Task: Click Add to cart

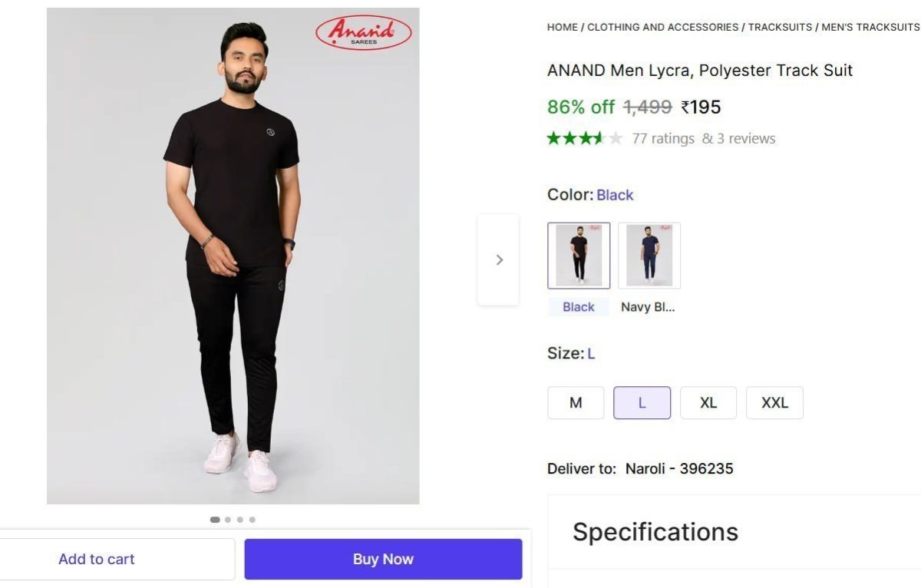Action: tap(97, 560)
